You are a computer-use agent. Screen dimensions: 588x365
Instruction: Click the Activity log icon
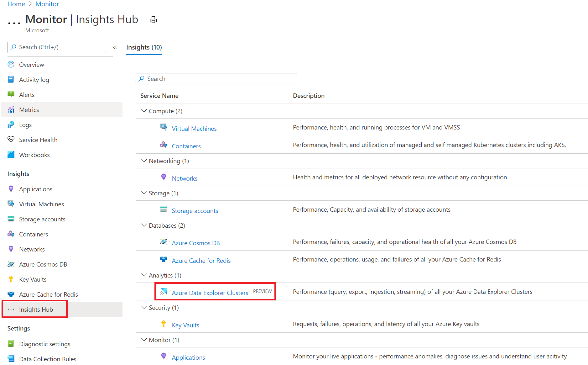[x=11, y=79]
